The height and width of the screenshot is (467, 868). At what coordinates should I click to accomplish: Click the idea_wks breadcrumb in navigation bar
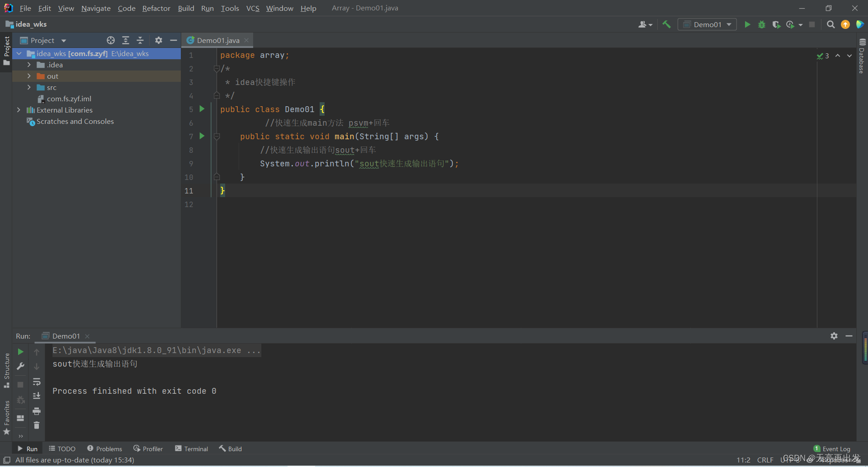pyautogui.click(x=26, y=24)
